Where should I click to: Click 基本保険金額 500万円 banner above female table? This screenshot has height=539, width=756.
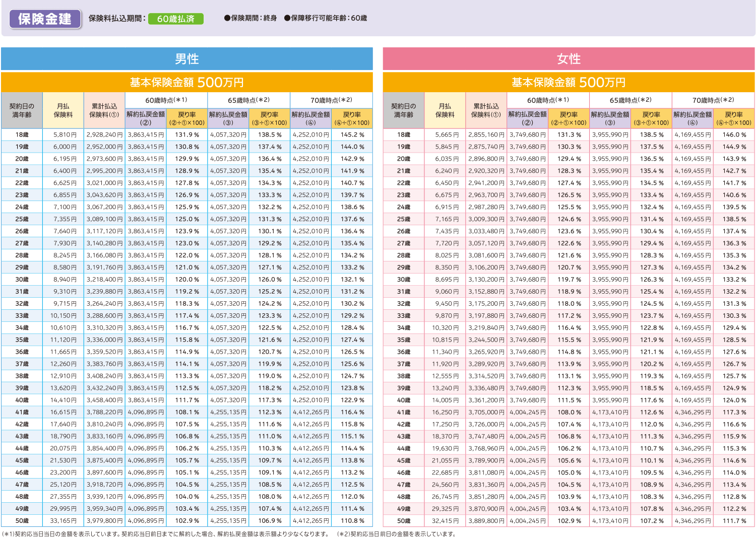tap(569, 82)
